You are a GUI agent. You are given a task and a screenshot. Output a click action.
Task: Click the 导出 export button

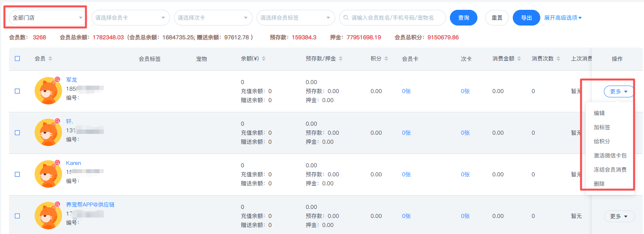526,18
